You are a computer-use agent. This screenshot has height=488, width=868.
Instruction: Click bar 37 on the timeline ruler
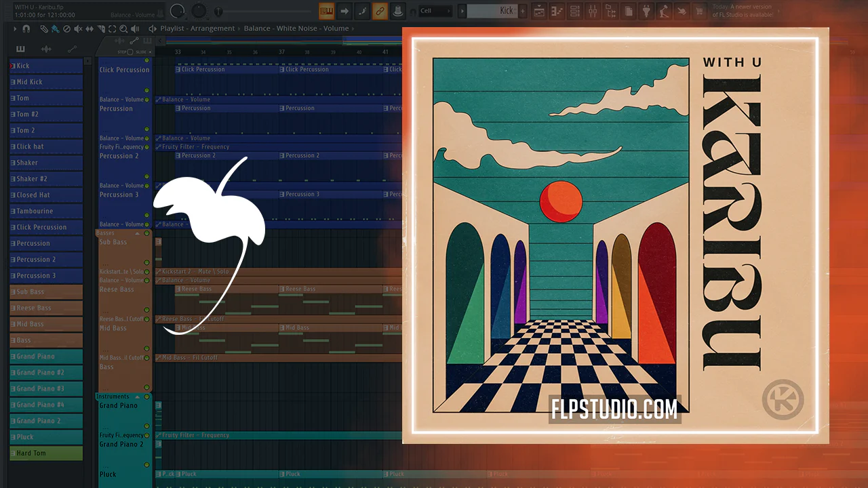pyautogui.click(x=281, y=52)
